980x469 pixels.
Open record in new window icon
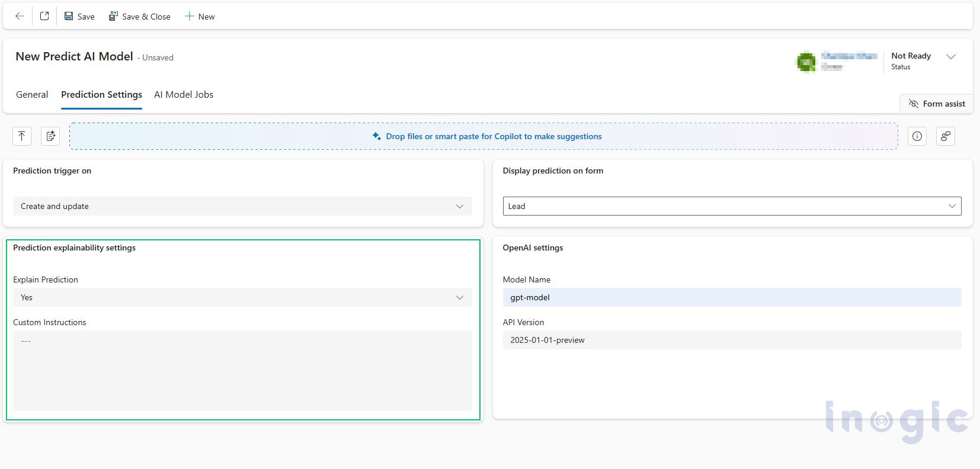[44, 17]
